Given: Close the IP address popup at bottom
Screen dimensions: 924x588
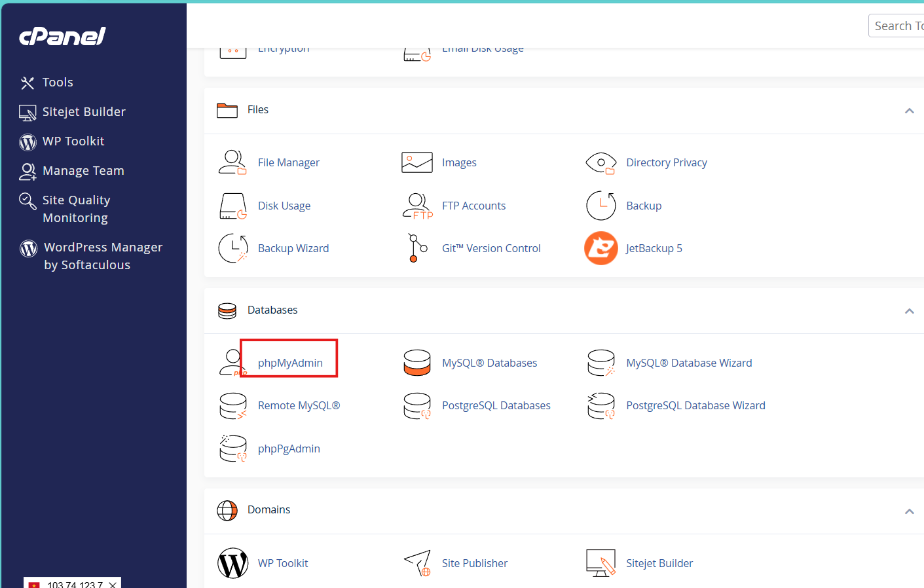Looking at the screenshot, I should point(113,585).
